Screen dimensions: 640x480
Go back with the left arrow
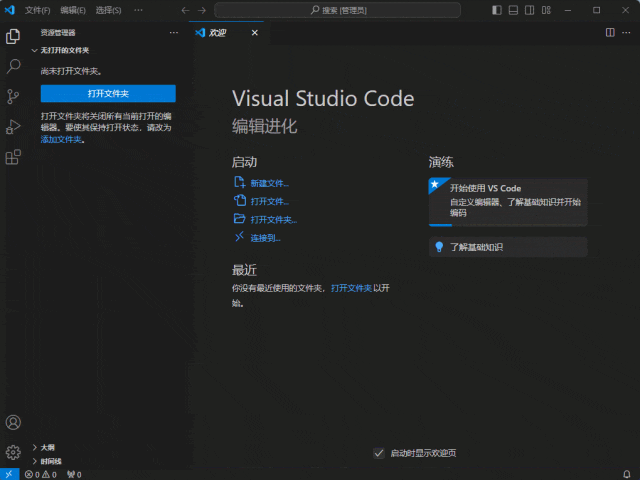(x=185, y=10)
